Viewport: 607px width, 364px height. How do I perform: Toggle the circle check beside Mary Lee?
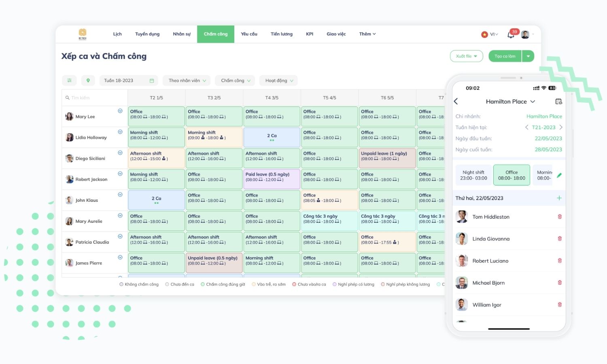tap(120, 111)
